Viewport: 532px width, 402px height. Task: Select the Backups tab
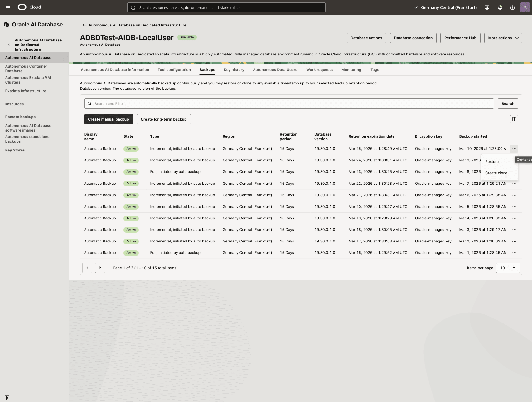coord(207,70)
